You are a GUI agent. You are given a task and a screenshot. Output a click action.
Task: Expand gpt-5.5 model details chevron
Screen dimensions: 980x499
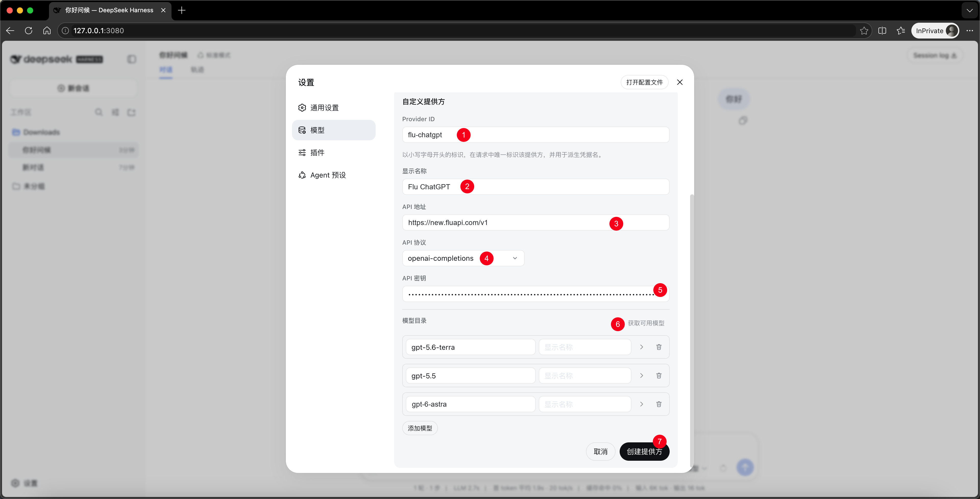[641, 375]
